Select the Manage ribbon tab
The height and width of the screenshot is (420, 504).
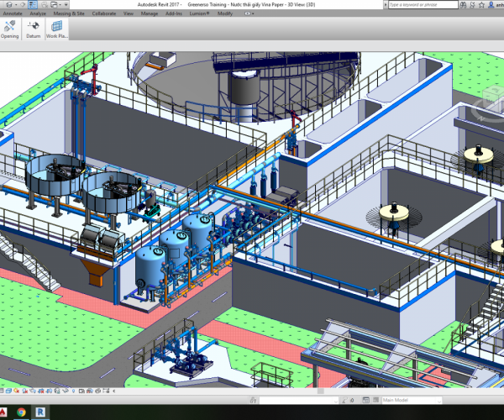(x=150, y=14)
